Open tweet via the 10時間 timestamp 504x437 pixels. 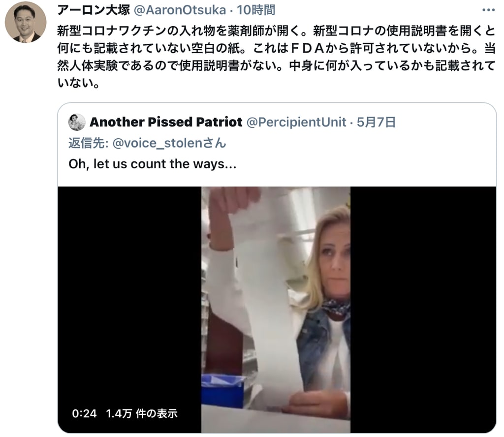point(256,10)
